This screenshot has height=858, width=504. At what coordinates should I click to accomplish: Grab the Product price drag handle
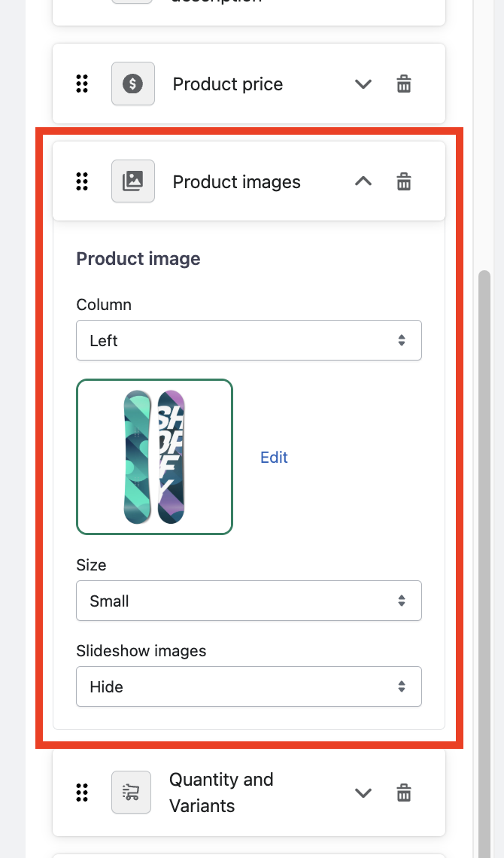click(x=83, y=84)
